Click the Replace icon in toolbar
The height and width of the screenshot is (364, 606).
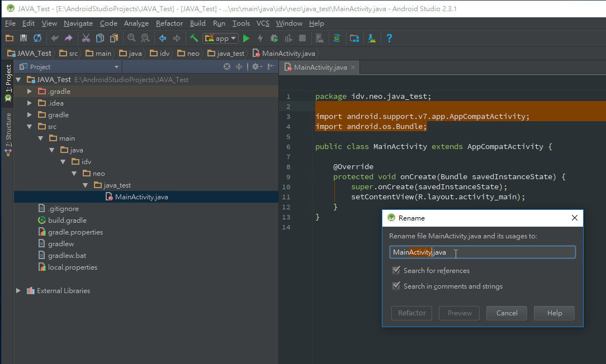[145, 38]
